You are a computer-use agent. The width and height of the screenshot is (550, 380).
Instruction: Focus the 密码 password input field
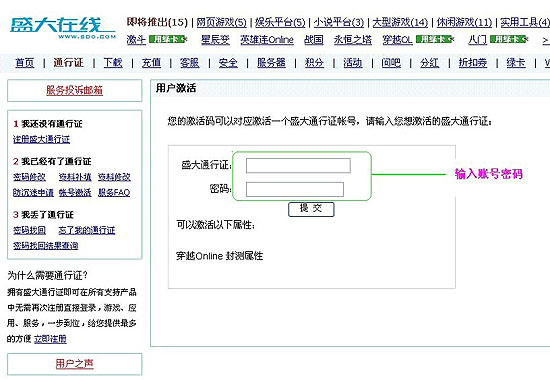(295, 189)
